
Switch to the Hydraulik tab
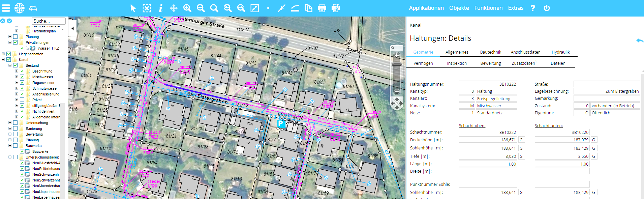point(560,52)
